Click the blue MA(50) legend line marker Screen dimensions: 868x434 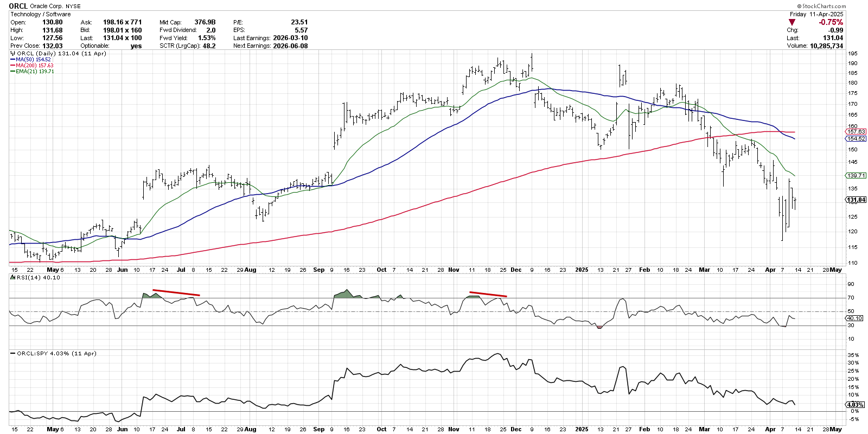(x=12, y=60)
